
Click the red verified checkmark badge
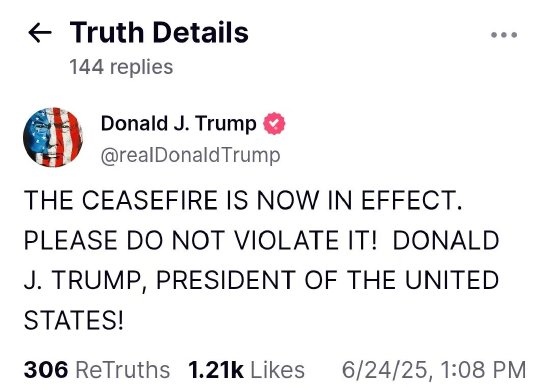(274, 123)
